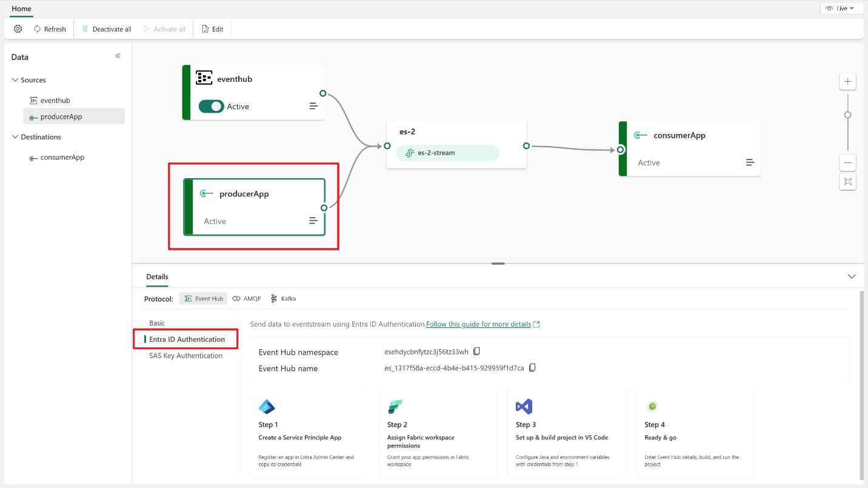This screenshot has width=868, height=488.
Task: Click the Fabric icon in Step 2
Action: [395, 407]
